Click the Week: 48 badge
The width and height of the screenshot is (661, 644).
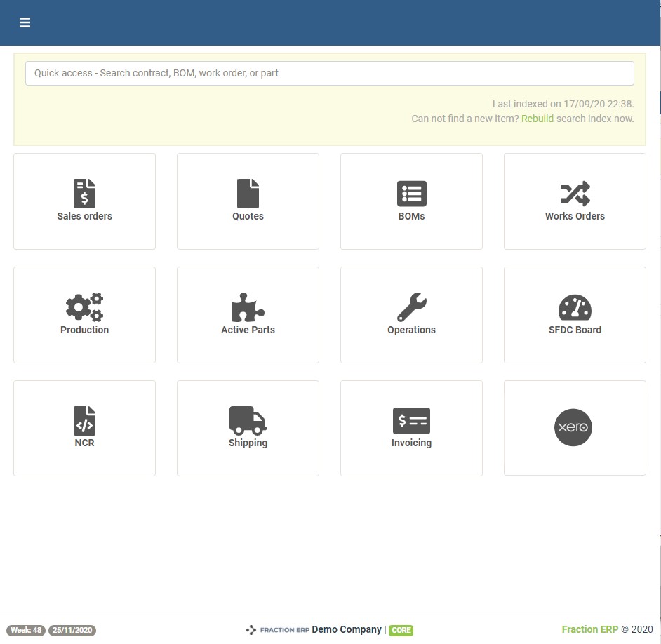[x=26, y=630]
